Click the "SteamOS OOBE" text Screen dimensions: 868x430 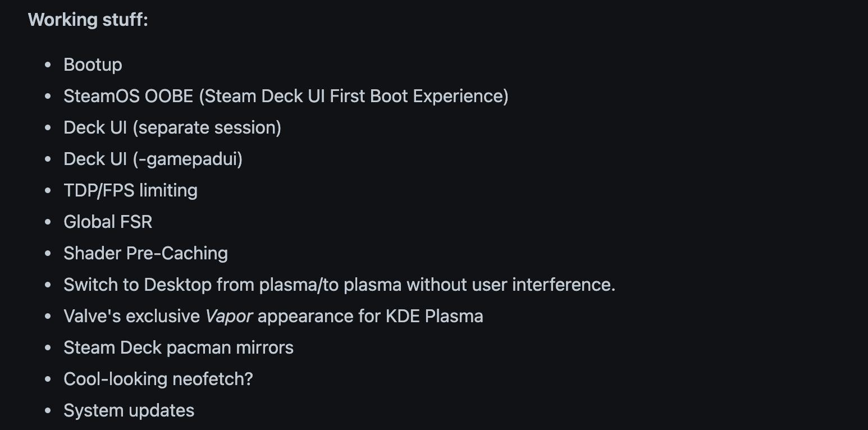click(x=129, y=96)
